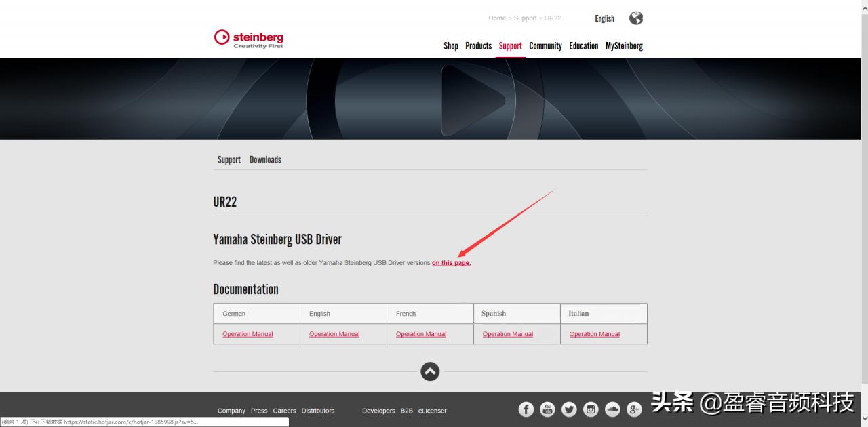Viewport: 868px width, 427px height.
Task: Click the Company footer link
Action: coord(231,411)
